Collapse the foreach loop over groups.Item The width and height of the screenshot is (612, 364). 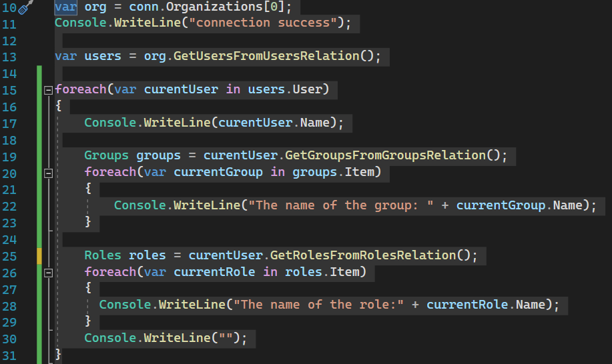[47, 173]
